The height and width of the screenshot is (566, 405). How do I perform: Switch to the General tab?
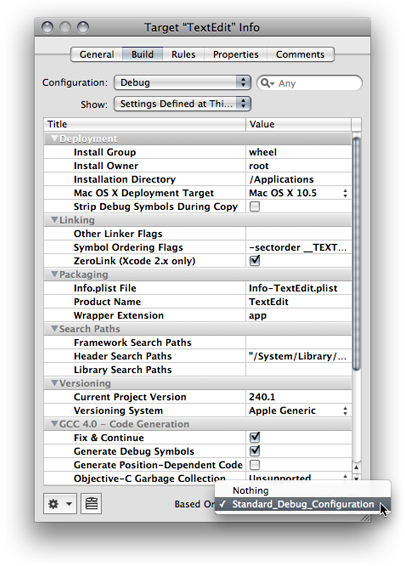pyautogui.click(x=96, y=55)
